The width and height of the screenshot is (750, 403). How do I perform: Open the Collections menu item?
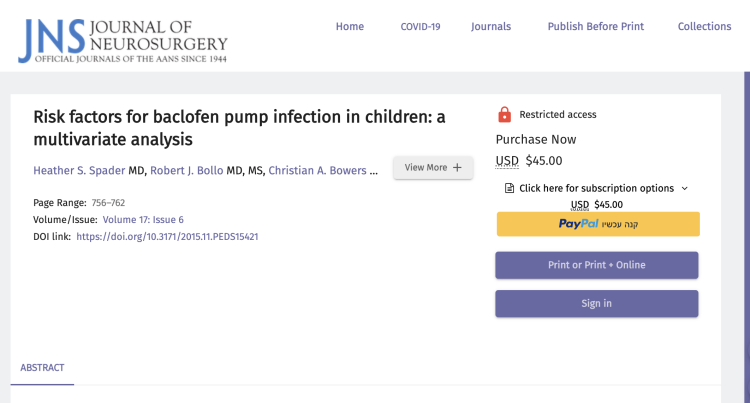tap(704, 26)
